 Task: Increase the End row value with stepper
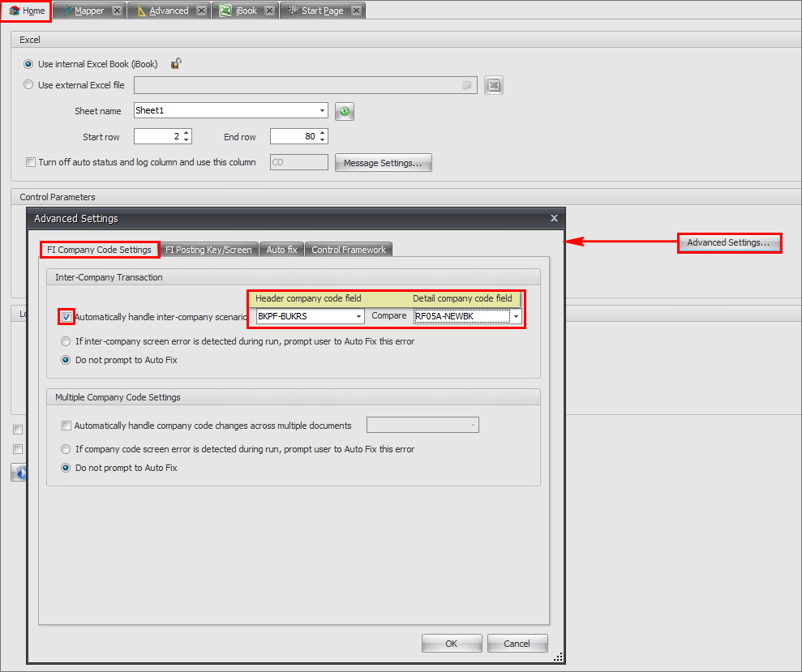(323, 133)
